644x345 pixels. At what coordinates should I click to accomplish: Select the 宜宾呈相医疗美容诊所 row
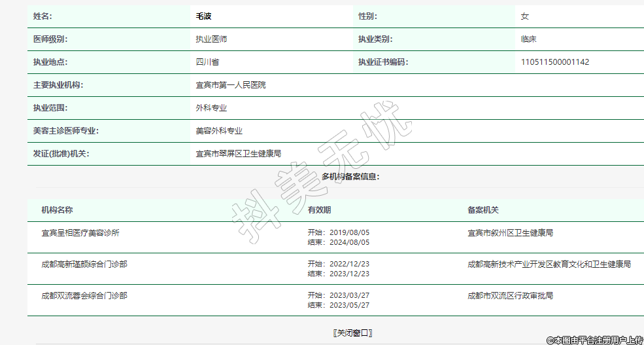pyautogui.click(x=80, y=233)
